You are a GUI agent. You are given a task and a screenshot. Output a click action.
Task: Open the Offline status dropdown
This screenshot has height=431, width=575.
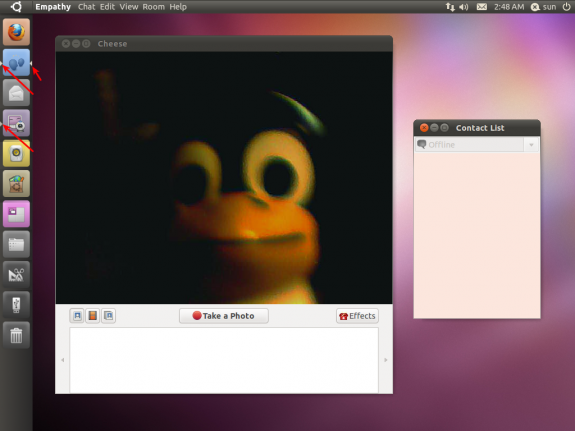coord(477,145)
